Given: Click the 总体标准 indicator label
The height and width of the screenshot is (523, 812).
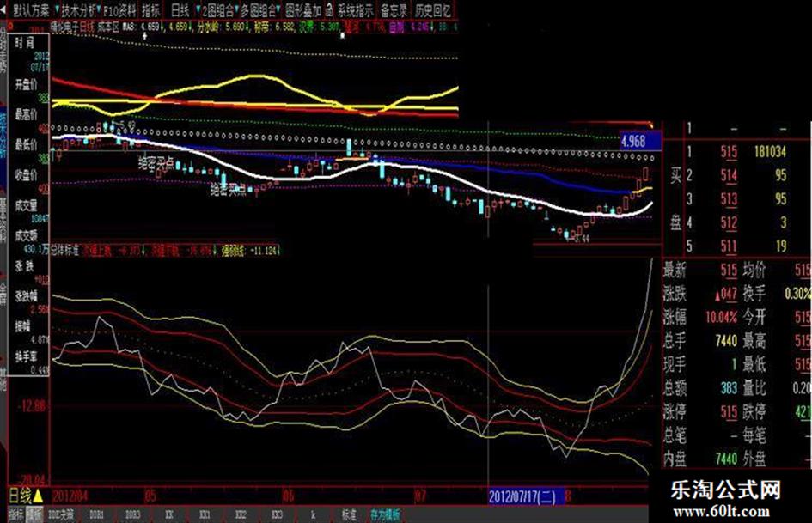Looking at the screenshot, I should [65, 251].
